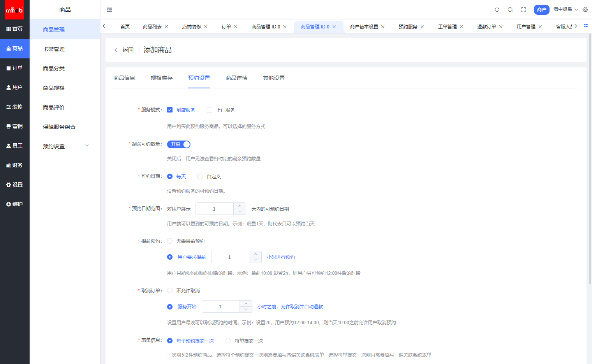The width and height of the screenshot is (592, 364).
Task: Collapse sidebar with hamburger menu icon
Action: click(109, 10)
